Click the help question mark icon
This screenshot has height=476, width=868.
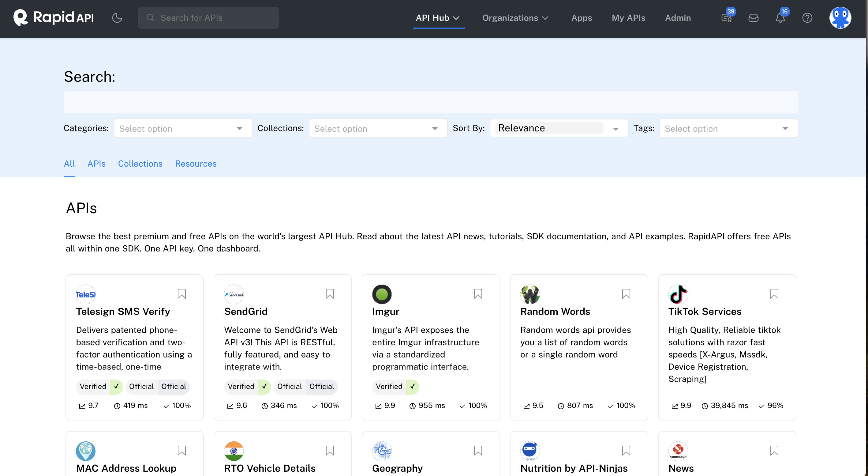(x=807, y=17)
